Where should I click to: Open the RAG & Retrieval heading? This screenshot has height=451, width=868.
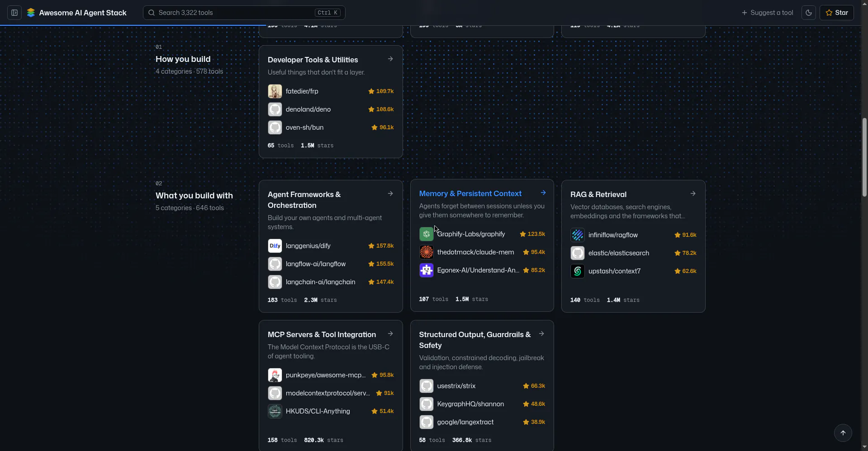point(598,194)
